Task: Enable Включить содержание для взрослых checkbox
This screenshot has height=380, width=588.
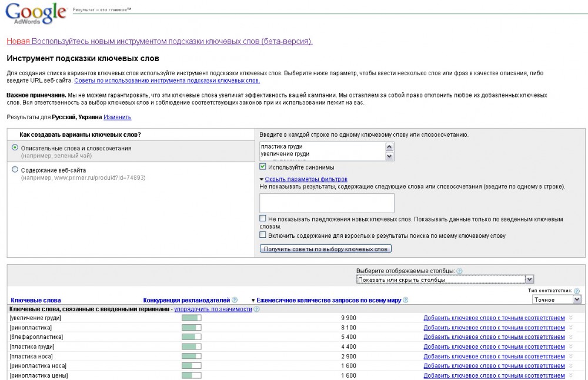Action: click(x=262, y=235)
